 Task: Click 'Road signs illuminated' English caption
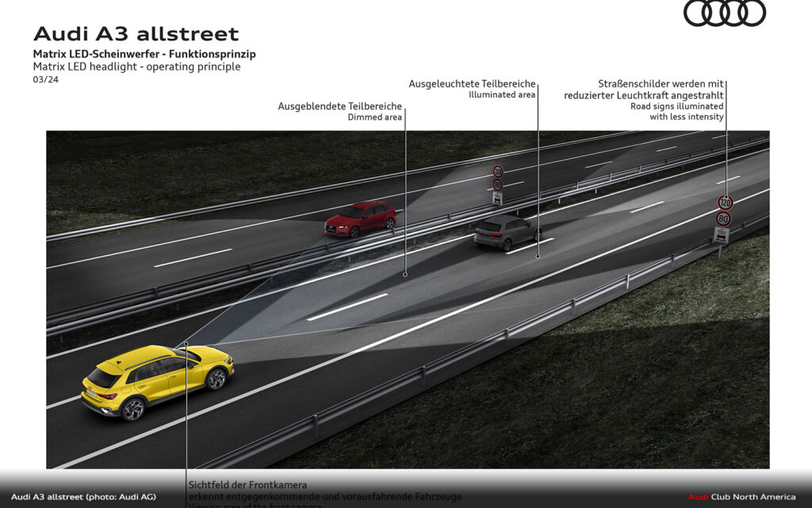pos(676,106)
